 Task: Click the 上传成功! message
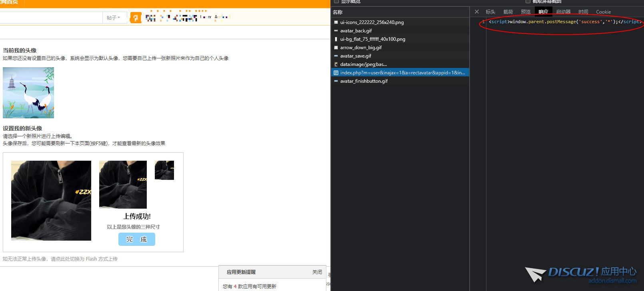(137, 216)
